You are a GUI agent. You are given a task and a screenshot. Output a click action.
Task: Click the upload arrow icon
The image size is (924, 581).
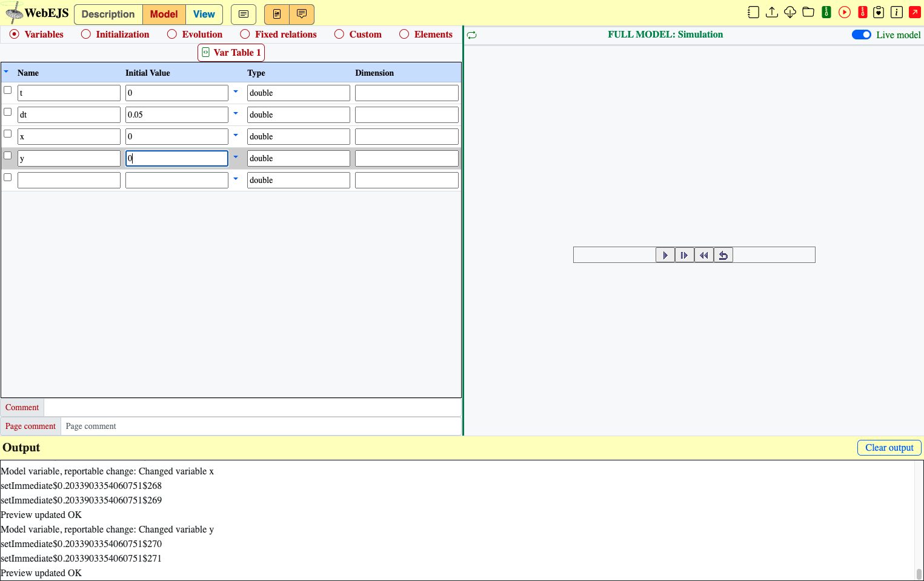point(772,12)
